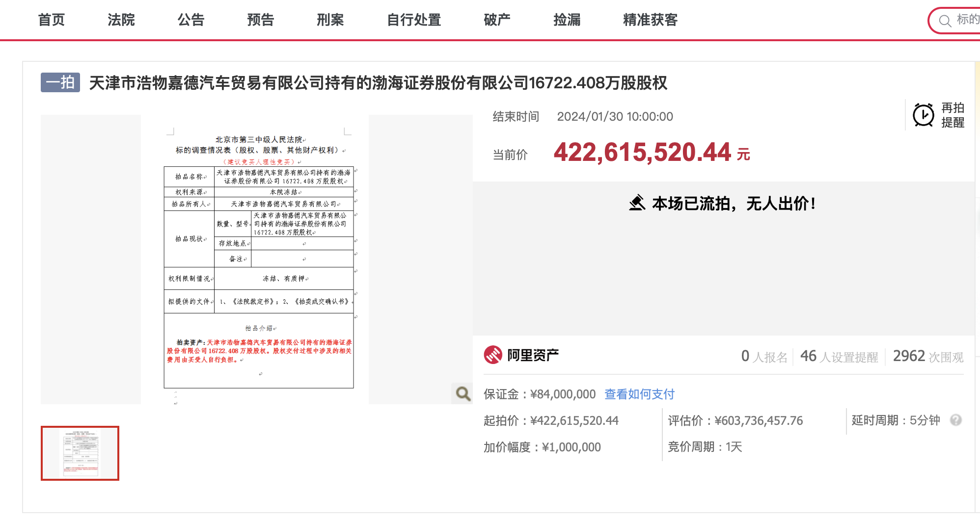Open the 精准获客 menu item

pos(650,20)
